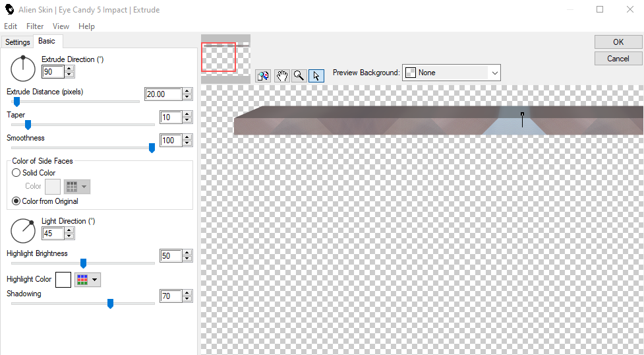The image size is (644, 355).
Task: Open the Edit menu
Action: point(11,26)
